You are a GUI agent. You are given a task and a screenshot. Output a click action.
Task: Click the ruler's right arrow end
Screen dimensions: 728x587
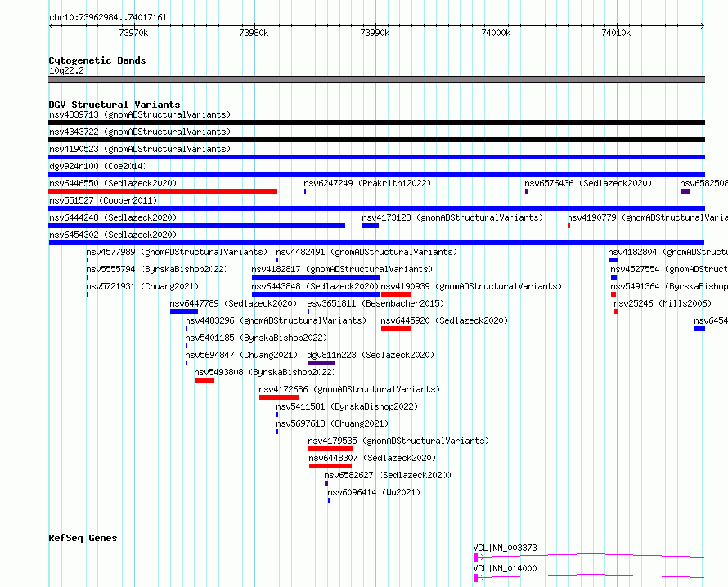pos(703,25)
